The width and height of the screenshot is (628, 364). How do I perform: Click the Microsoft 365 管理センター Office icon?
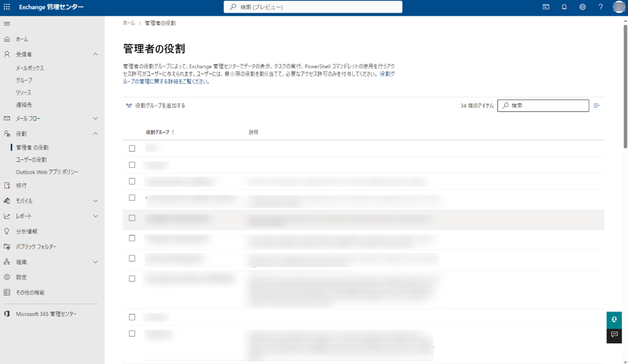(7, 314)
